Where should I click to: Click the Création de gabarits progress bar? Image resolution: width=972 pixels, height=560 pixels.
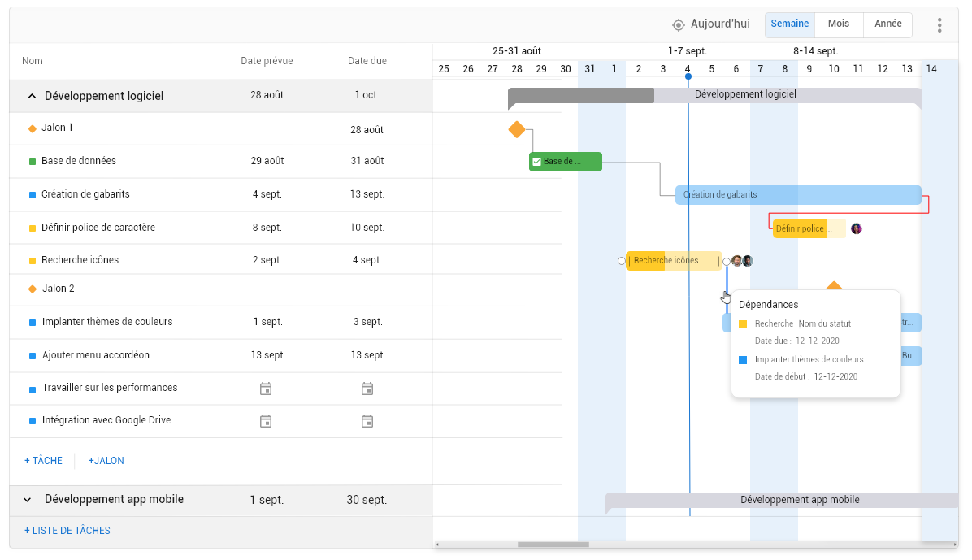coord(798,195)
